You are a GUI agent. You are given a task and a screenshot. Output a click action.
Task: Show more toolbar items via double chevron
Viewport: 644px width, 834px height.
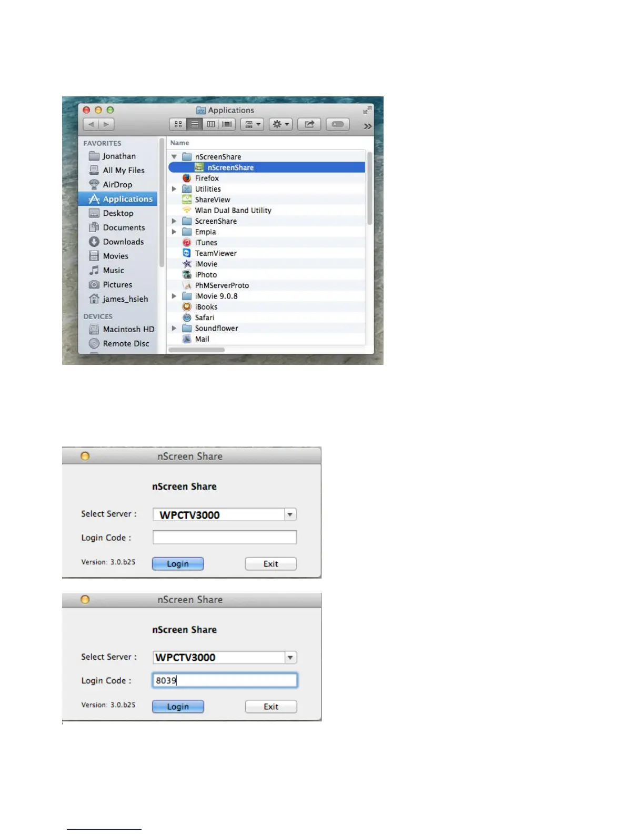click(x=367, y=126)
